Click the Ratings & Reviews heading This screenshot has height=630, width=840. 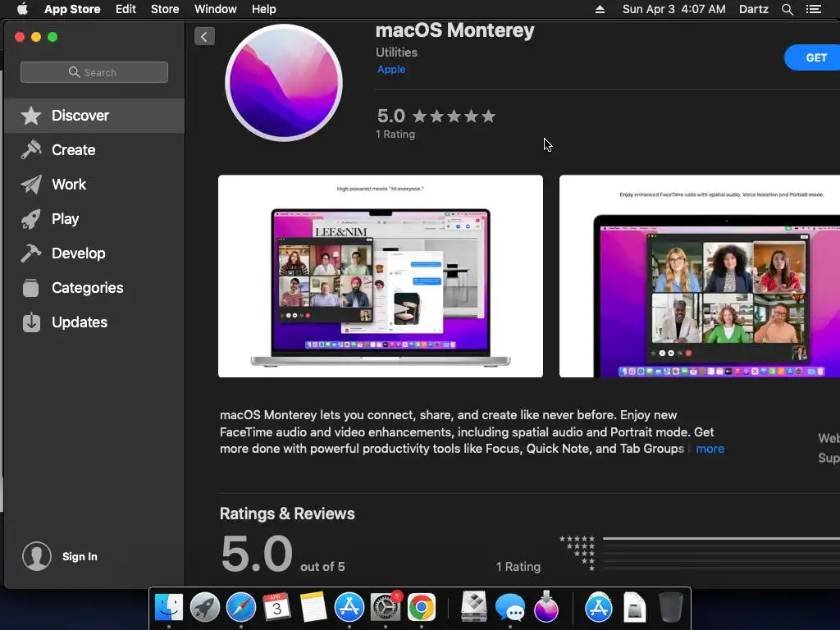(287, 514)
